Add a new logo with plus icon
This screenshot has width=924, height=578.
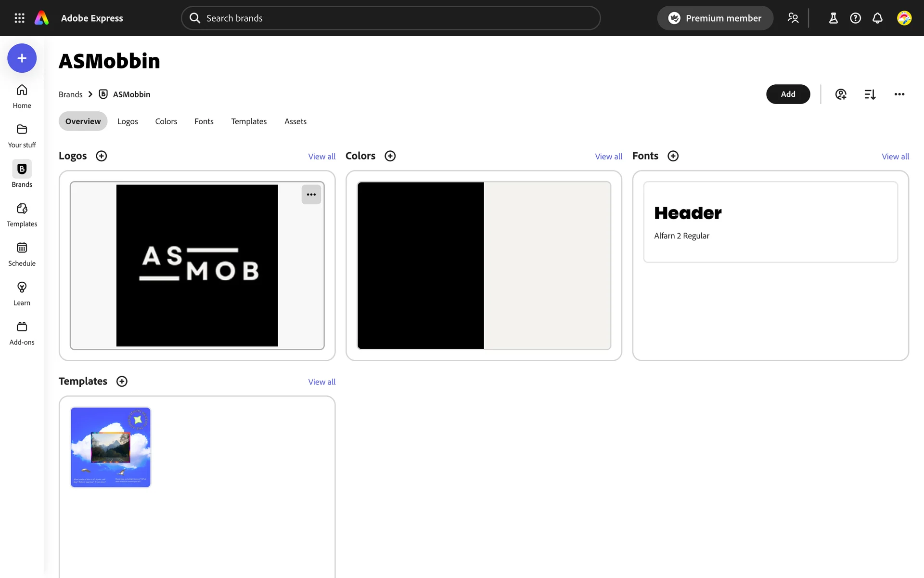point(101,156)
